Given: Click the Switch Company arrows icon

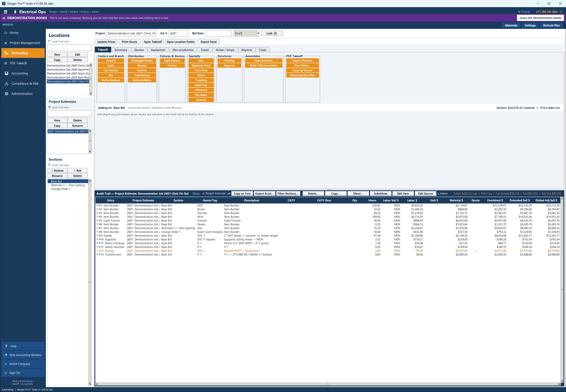Looking at the screenshot, I should point(6,364).
